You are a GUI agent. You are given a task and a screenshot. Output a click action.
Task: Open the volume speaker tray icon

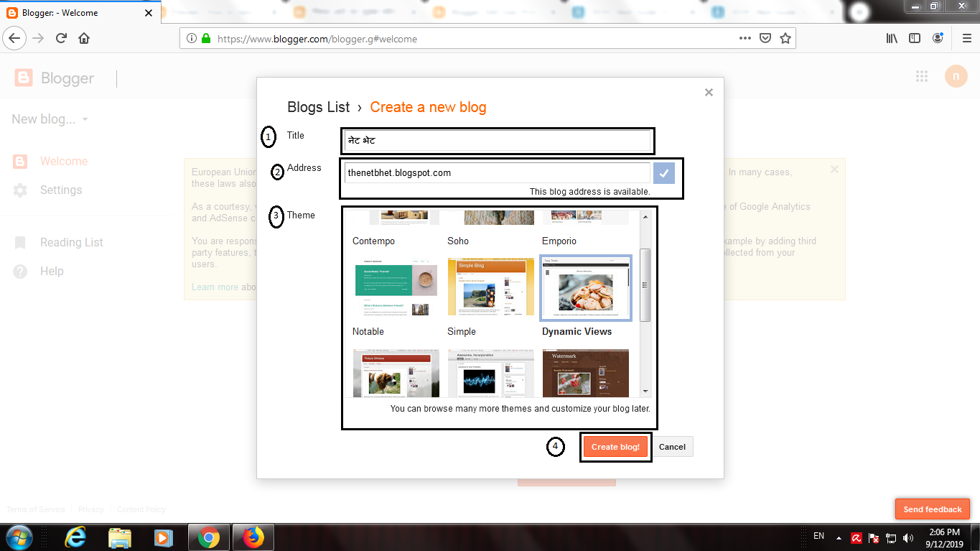(x=908, y=537)
